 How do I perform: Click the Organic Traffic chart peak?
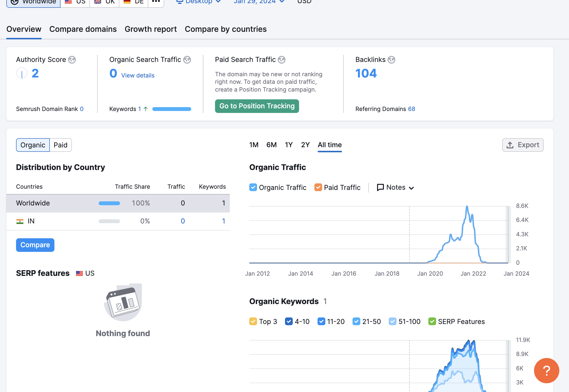coord(467,207)
